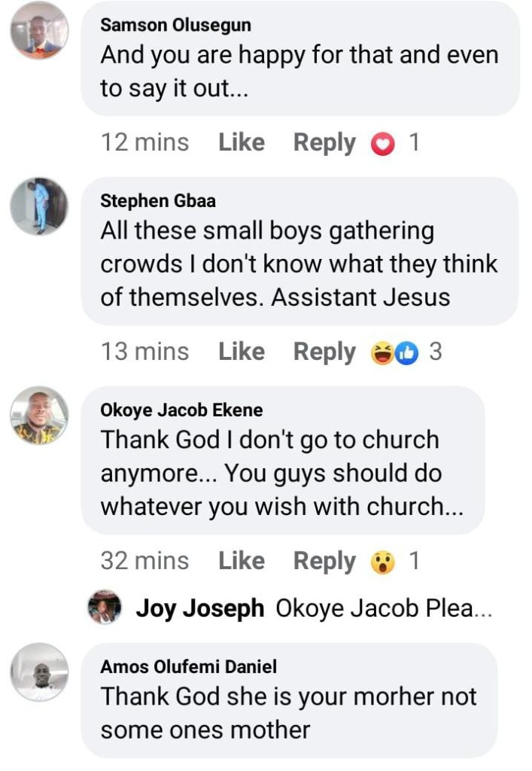Screen dimensions: 532x771
Task: Click the 32 mins timestamp on Okoye's comment
Action: 144,561
